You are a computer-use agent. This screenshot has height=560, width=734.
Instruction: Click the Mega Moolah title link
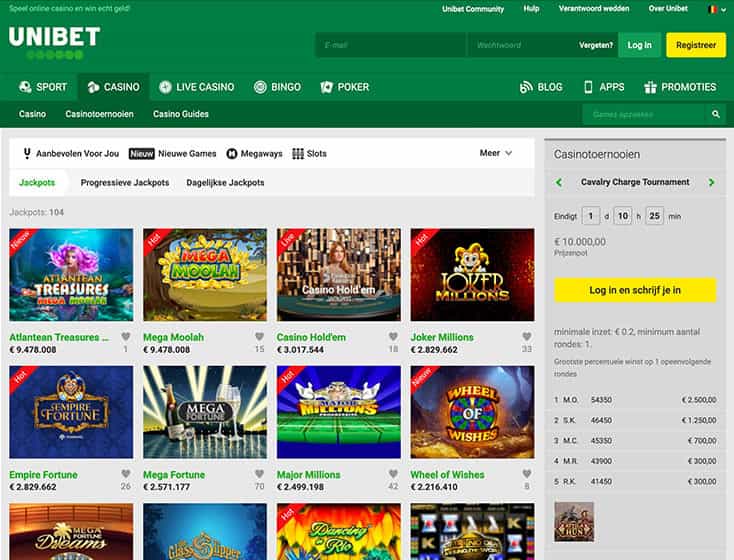(x=173, y=337)
